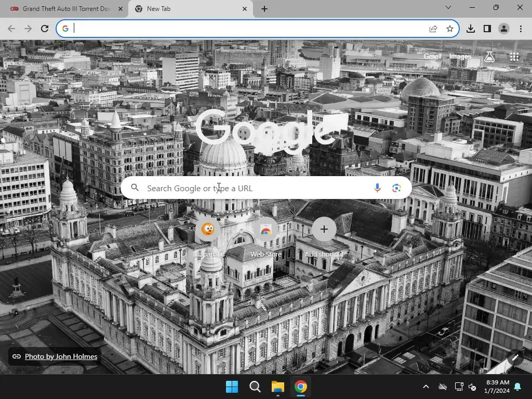Image resolution: width=532 pixels, height=399 pixels.
Task: Search by image with Google Lens
Action: coord(396,188)
